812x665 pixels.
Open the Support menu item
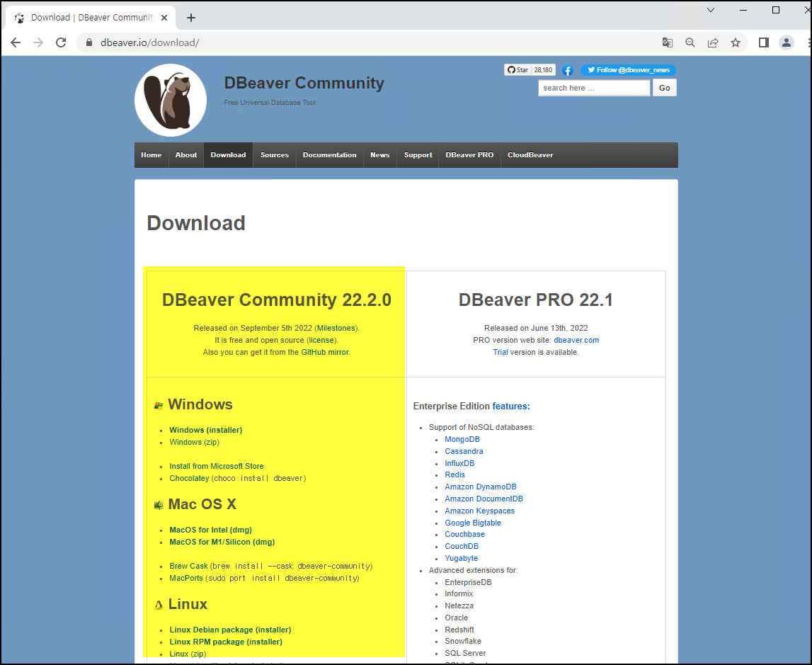418,155
